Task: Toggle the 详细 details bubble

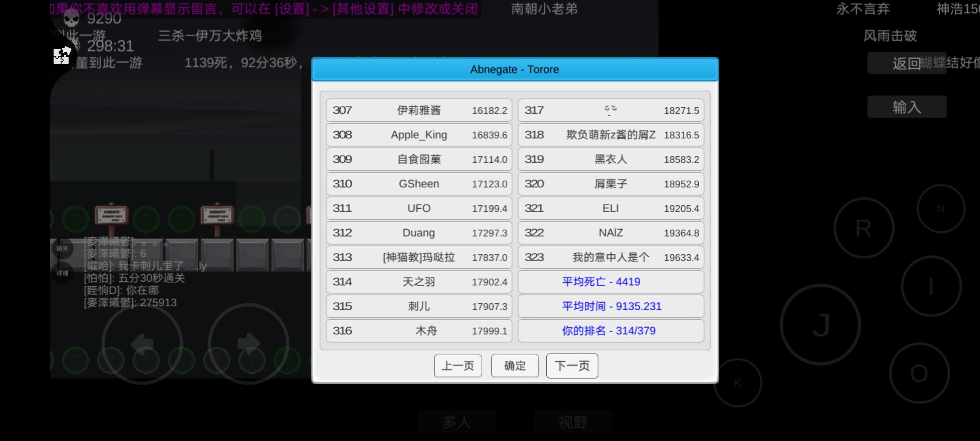Action: click(62, 273)
